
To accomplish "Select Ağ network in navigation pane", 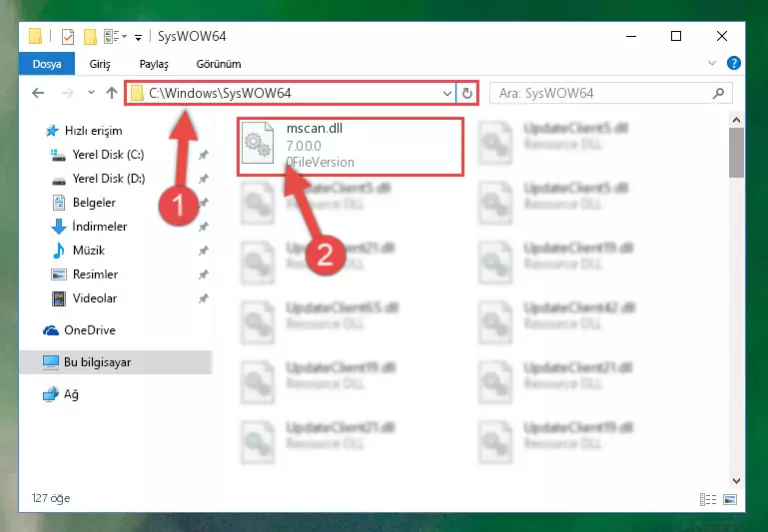I will tap(71, 394).
